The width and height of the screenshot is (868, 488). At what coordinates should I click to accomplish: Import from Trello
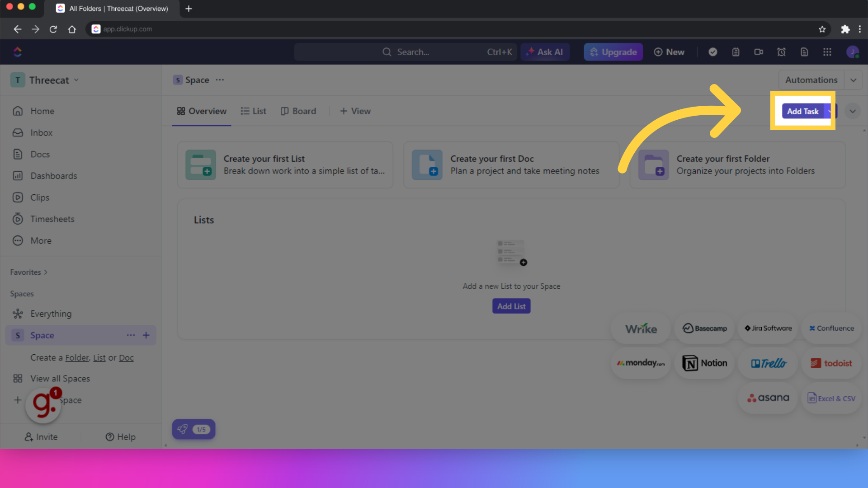click(768, 363)
